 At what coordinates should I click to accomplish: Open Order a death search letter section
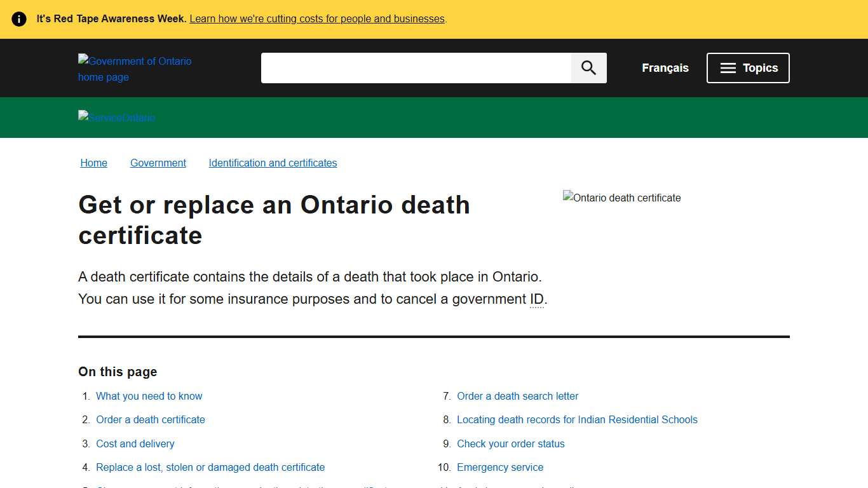coord(517,396)
